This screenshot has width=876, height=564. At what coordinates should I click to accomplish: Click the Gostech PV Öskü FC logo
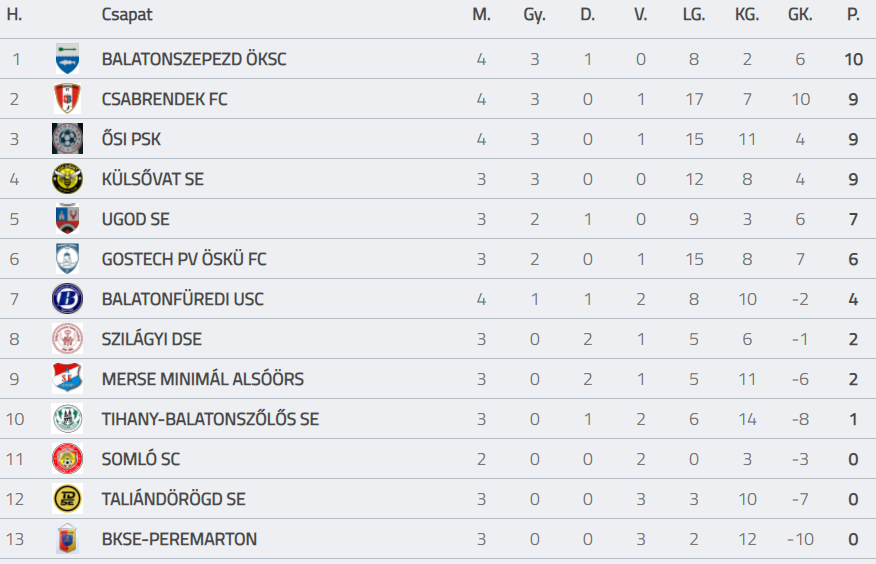67,259
